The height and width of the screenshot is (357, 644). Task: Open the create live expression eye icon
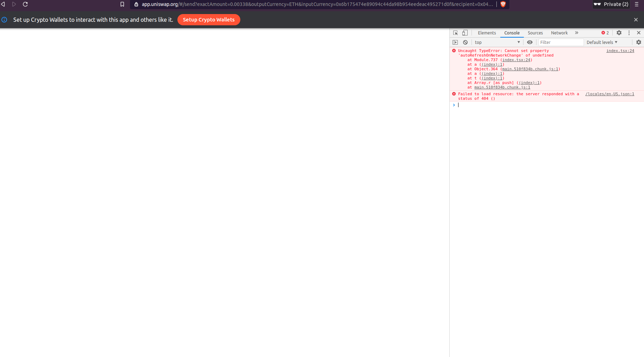530,42
